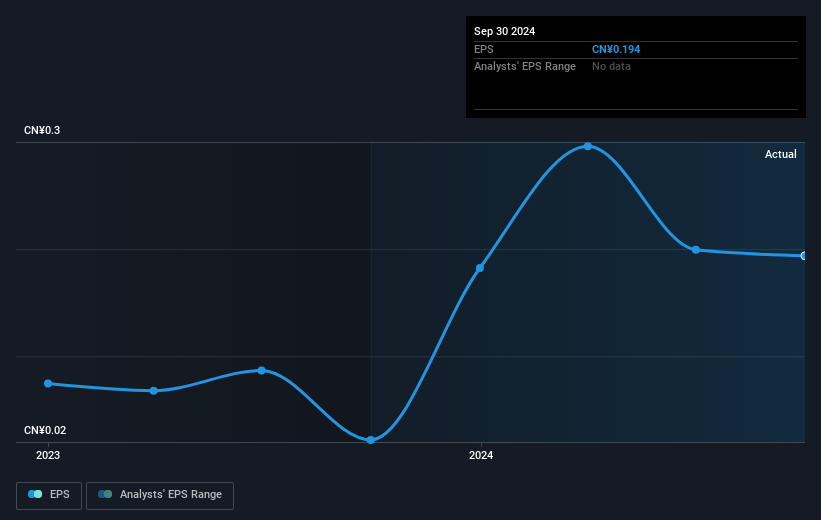
Task: Click the 2024 x-axis label
Action: coord(481,455)
